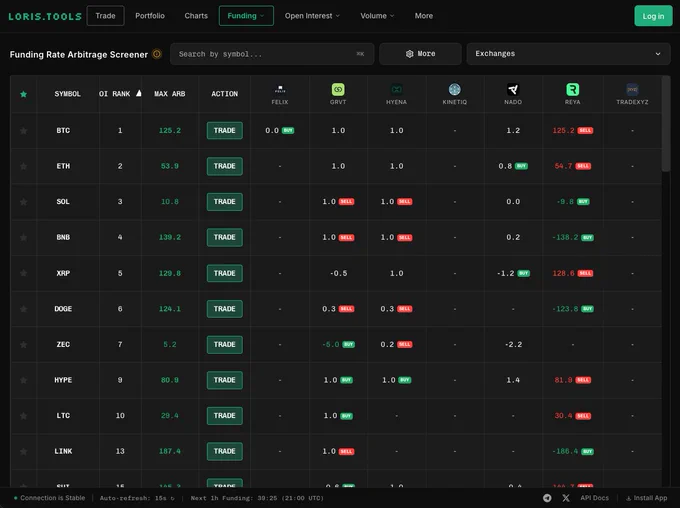Focus the Search by symbol field
This screenshot has width=680, height=508.
coord(272,54)
